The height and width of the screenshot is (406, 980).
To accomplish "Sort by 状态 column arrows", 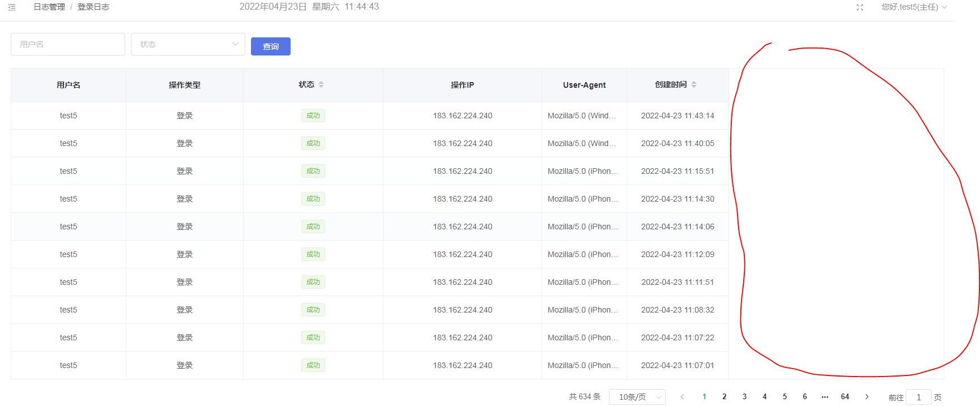I will (321, 84).
